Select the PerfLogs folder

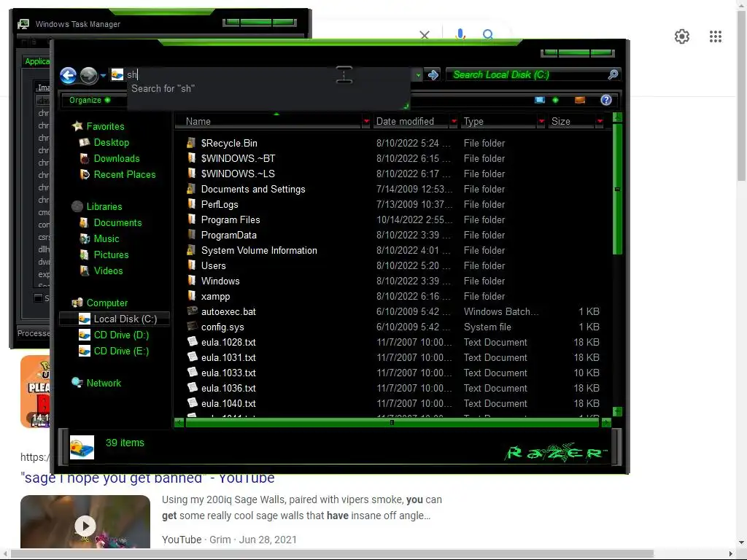(x=219, y=204)
